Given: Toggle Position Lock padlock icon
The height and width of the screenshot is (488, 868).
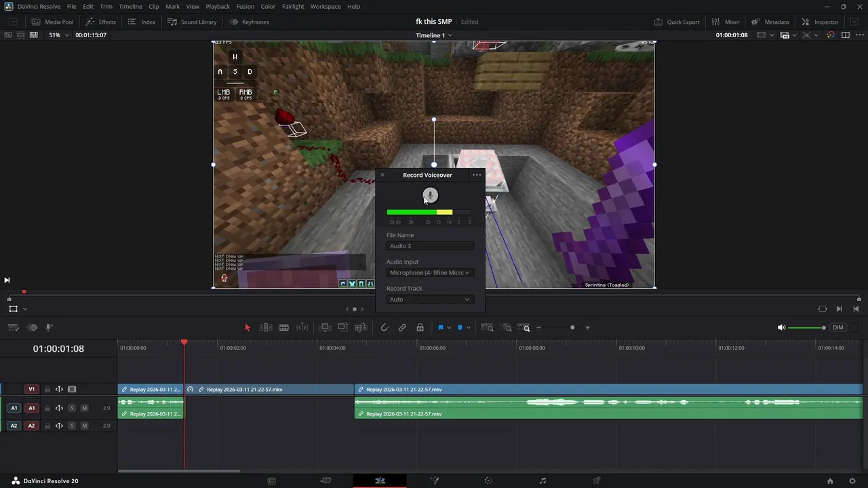Looking at the screenshot, I should click(x=420, y=327).
